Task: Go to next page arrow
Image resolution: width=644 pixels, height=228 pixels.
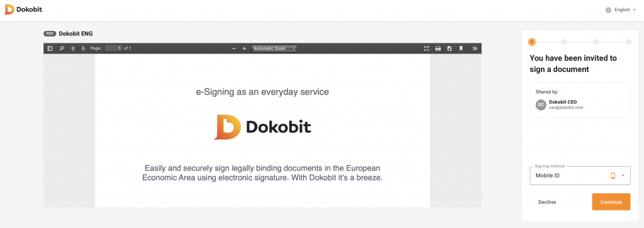Action: (84, 48)
